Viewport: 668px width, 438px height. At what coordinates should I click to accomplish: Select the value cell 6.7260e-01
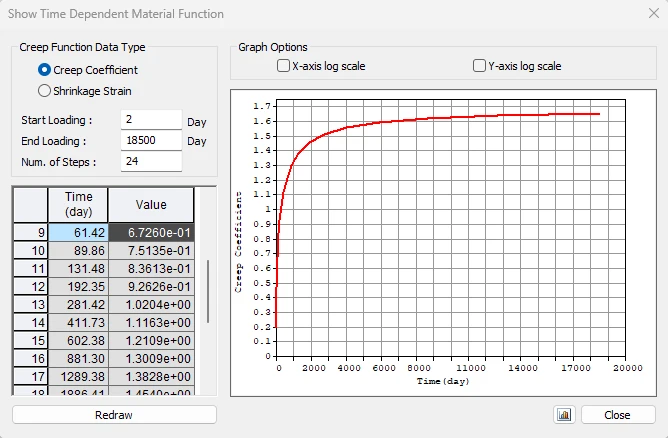tap(152, 232)
